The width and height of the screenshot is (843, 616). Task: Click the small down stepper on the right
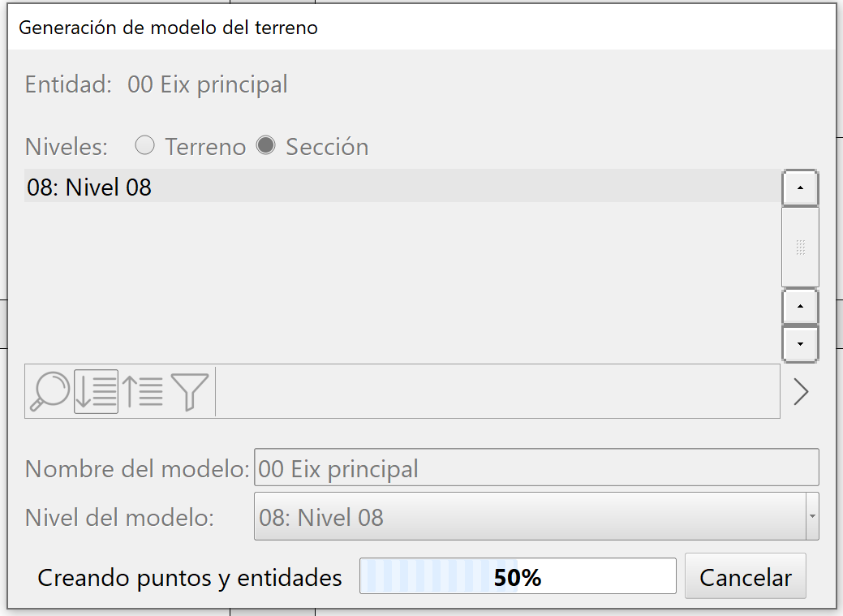(800, 343)
